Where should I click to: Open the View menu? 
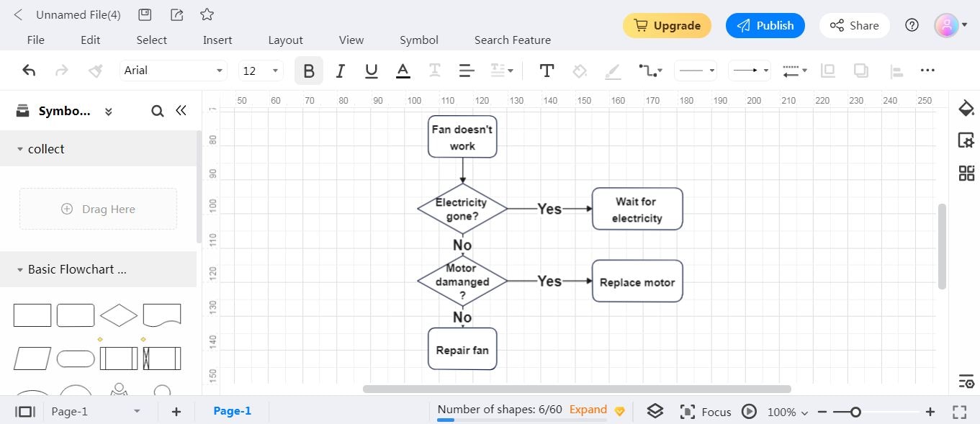coord(351,40)
